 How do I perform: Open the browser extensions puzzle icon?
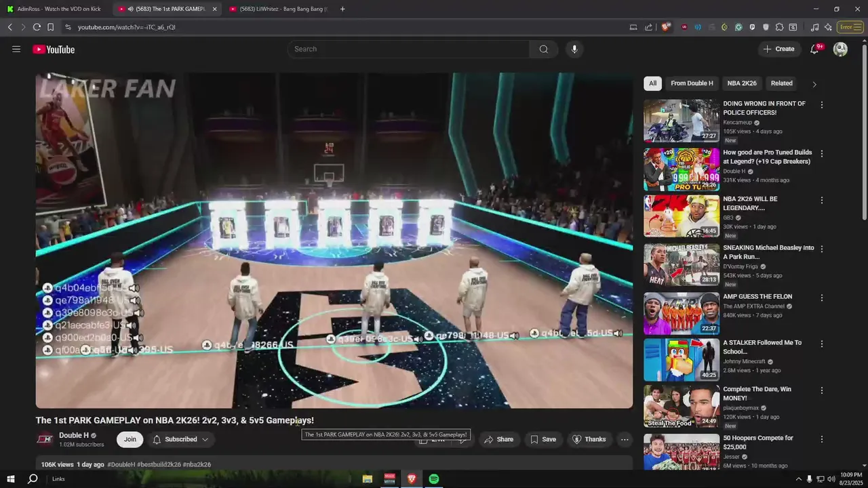[x=779, y=27]
